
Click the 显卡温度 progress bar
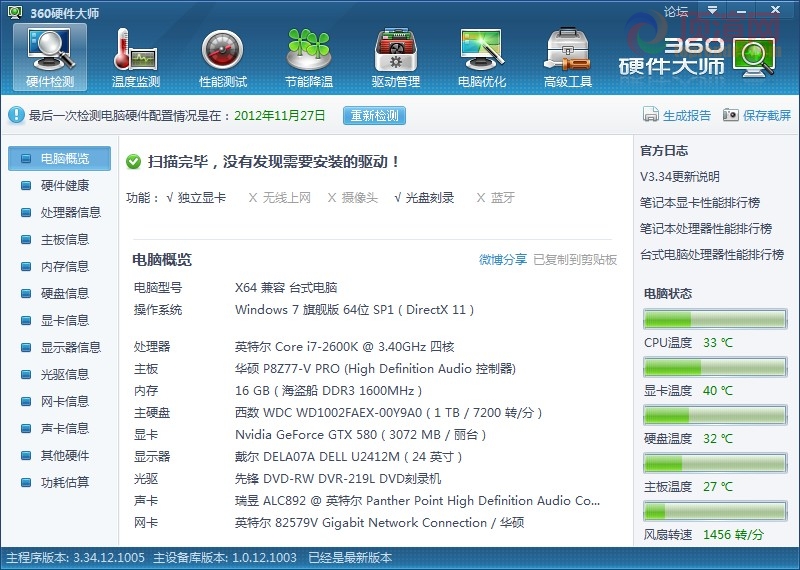[715, 367]
